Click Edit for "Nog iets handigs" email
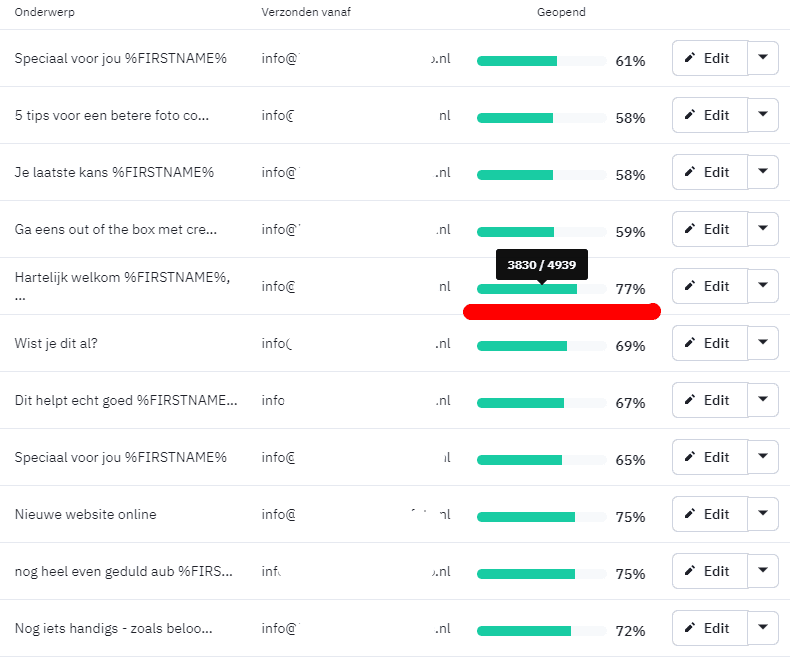 click(x=709, y=628)
